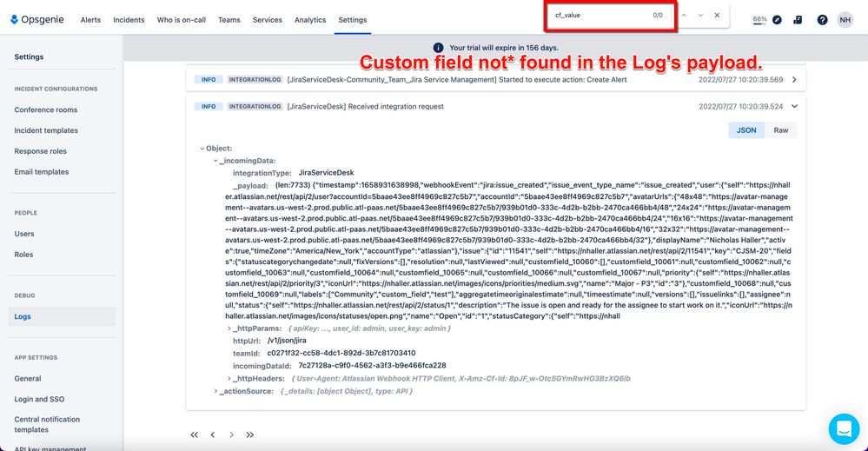Go to Who is on-call
Viewport: 868px width, 451px height.
(181, 20)
